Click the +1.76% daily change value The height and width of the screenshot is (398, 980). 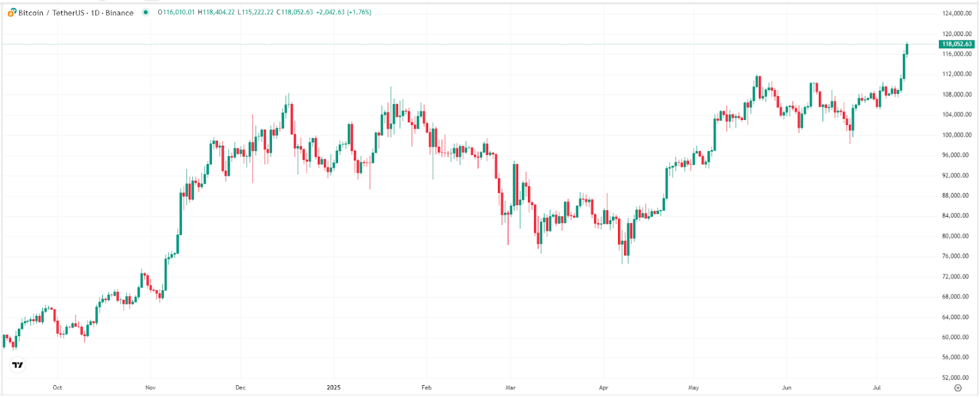click(359, 12)
